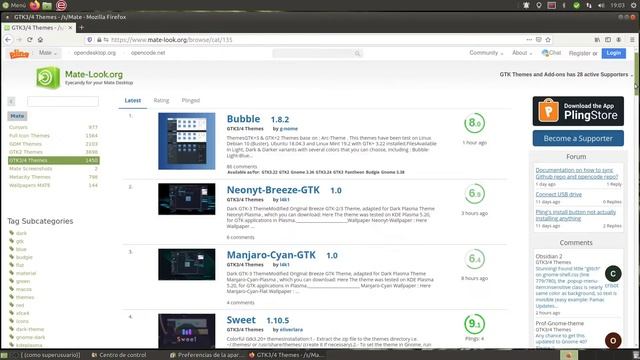Viewport: 640px width, 360px height.
Task: Click the search magnifier icon
Action: coord(357,53)
